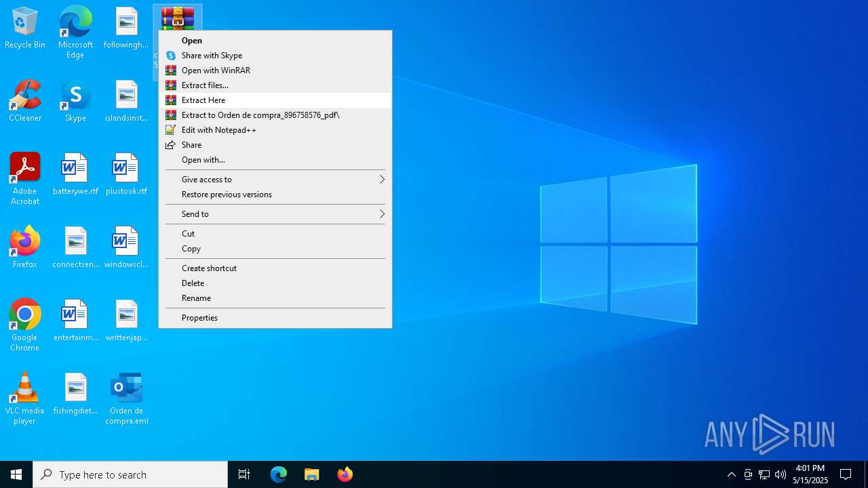Show hidden system tray icons

731,474
